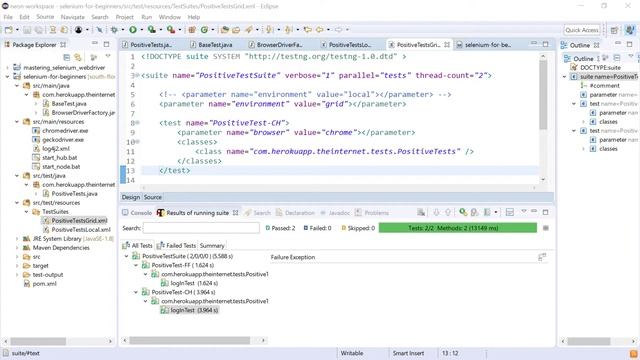Click the New Java Class green icon
The width and height of the screenshot is (640, 360).
(204, 30)
